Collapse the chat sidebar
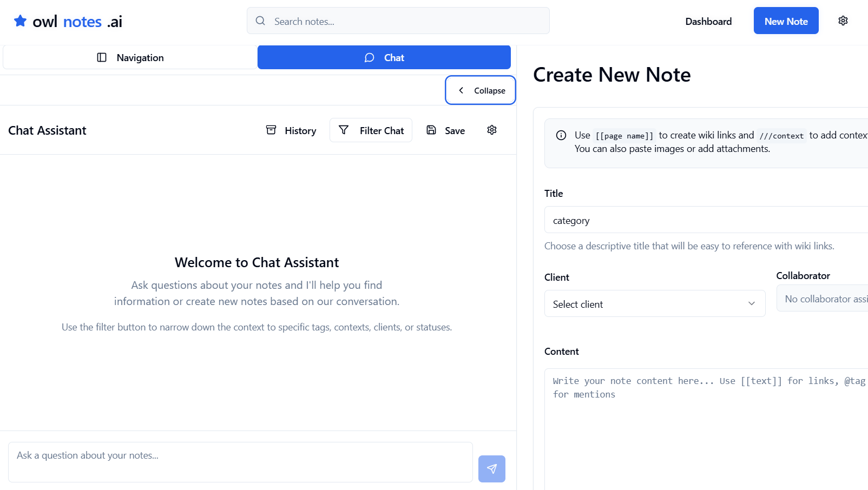868x490 pixels. pyautogui.click(x=480, y=90)
